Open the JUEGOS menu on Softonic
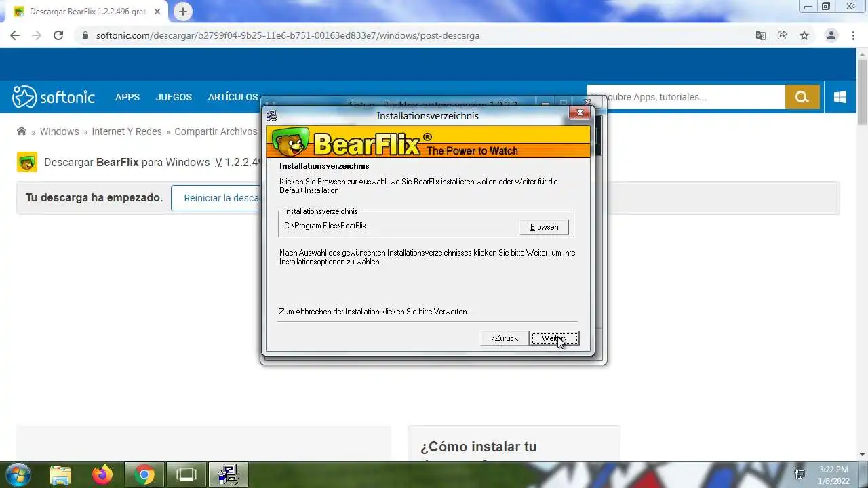The height and width of the screenshot is (488, 868). pyautogui.click(x=174, y=97)
